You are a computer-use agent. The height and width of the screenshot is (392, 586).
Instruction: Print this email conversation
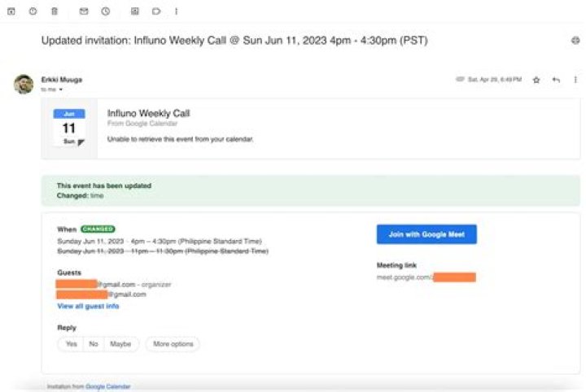pos(575,40)
